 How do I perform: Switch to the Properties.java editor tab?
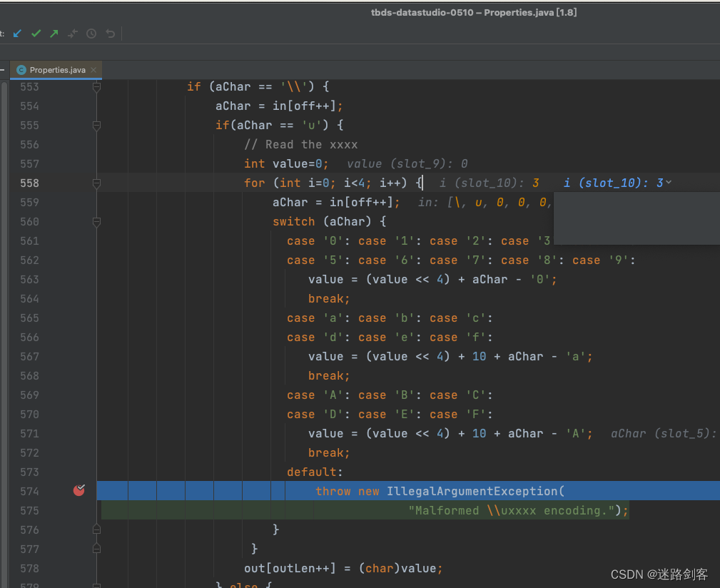click(56, 70)
